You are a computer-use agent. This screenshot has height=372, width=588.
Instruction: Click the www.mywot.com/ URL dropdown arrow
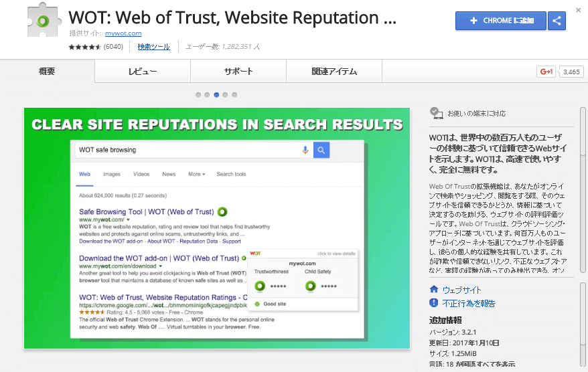point(129,220)
